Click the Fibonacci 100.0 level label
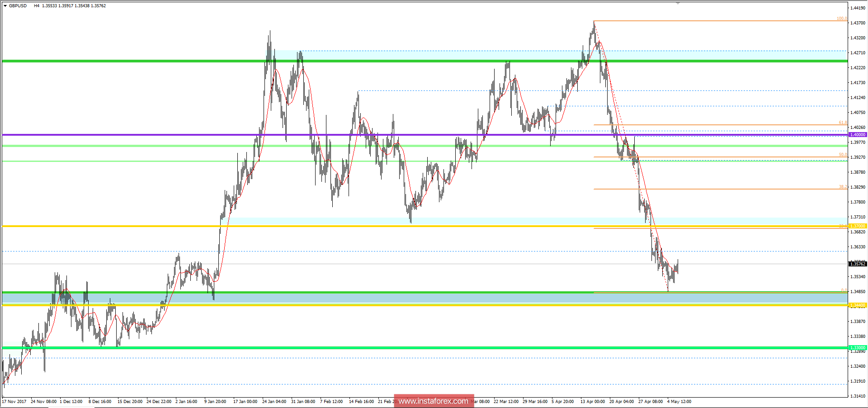The image size is (868, 408). (x=842, y=19)
